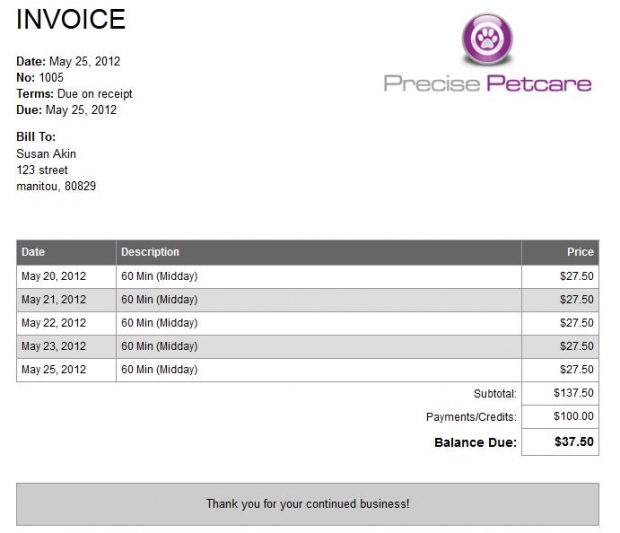
Task: Click the purple paw print logo icon
Action: [x=487, y=39]
